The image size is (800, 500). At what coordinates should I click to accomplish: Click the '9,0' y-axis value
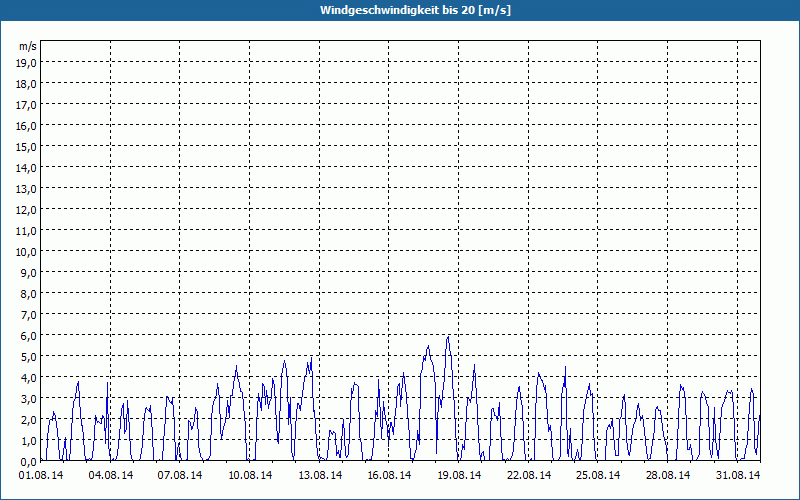29,273
